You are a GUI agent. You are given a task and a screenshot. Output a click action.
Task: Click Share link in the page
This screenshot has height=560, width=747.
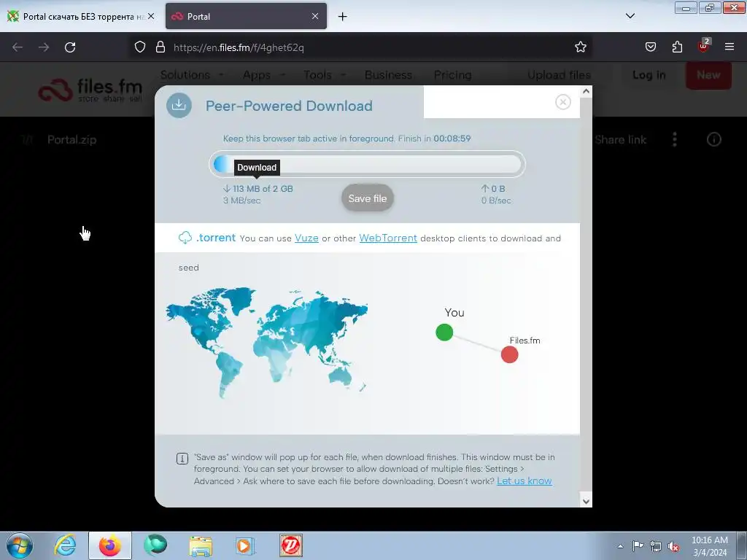click(x=620, y=139)
